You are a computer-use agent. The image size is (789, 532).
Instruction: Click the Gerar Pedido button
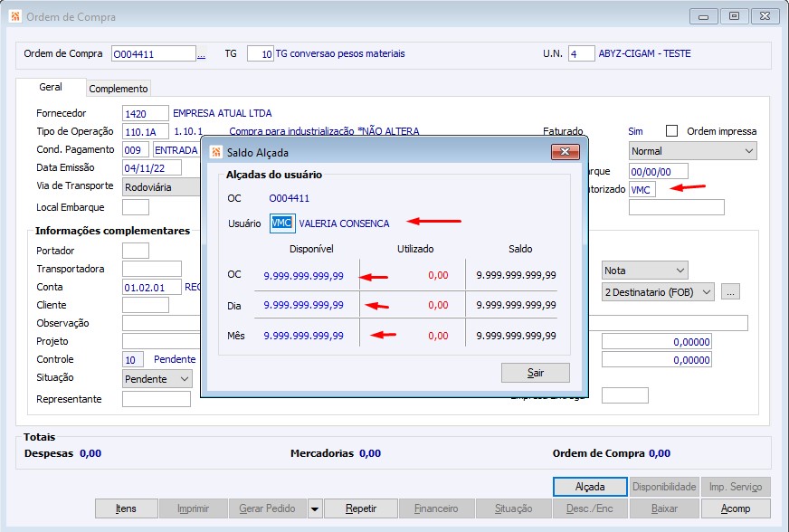[x=267, y=508]
